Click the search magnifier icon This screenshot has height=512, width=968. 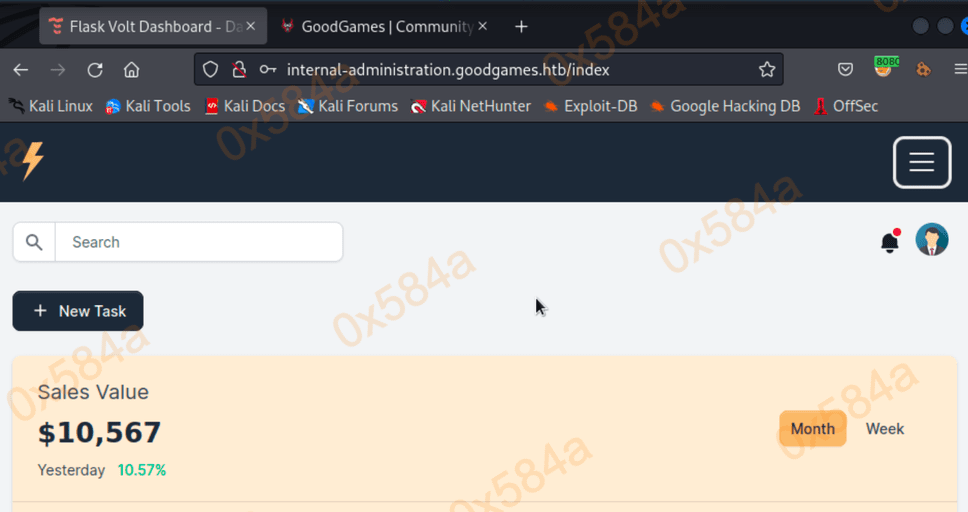click(x=34, y=242)
